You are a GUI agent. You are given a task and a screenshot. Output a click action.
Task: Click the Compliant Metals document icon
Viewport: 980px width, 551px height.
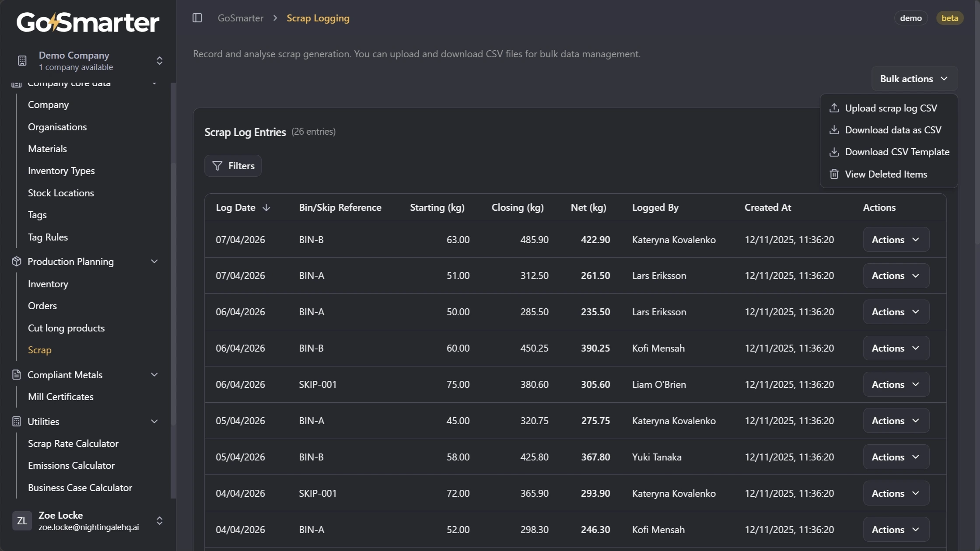[16, 374]
